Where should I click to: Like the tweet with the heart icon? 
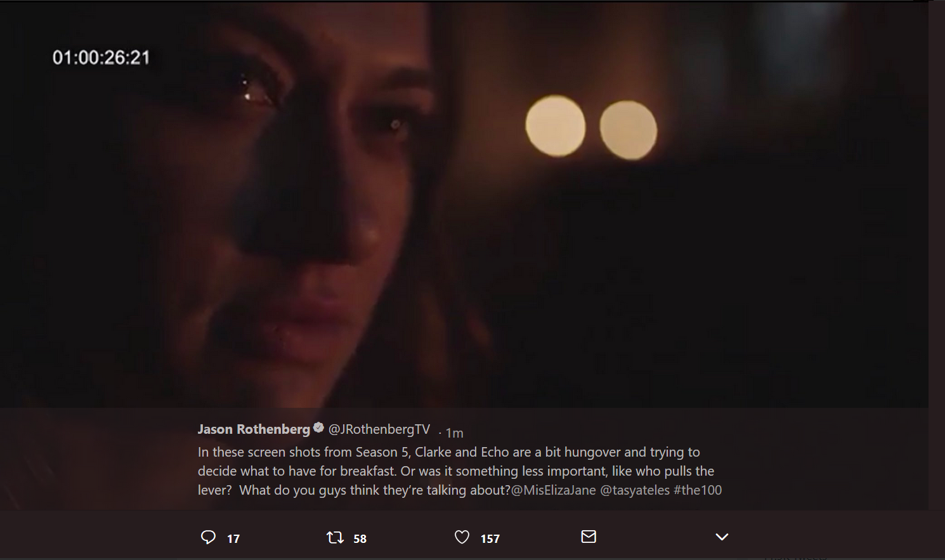pos(462,538)
